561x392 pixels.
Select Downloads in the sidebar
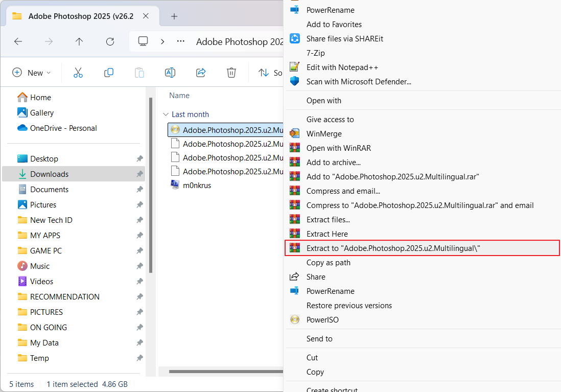(74, 174)
